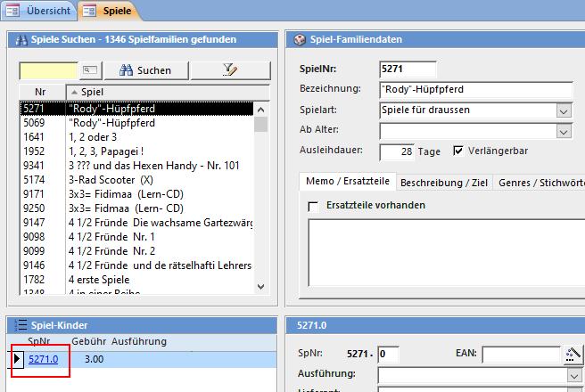Sort list by Spiel column header
The width and height of the screenshot is (585, 392).
pyautogui.click(x=168, y=92)
